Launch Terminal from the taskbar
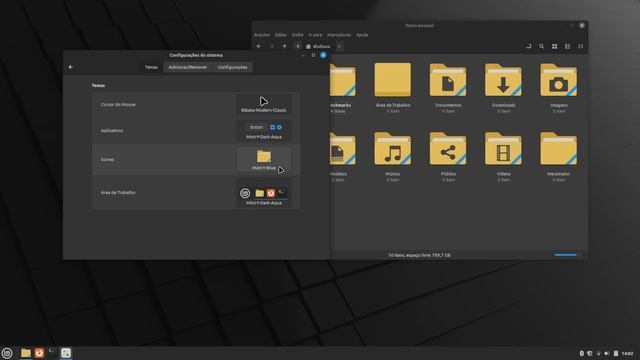This screenshot has width=640, height=360. point(52,352)
